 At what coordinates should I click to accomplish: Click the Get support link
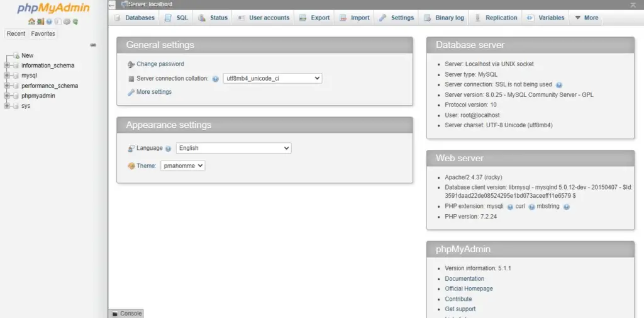pyautogui.click(x=460, y=309)
